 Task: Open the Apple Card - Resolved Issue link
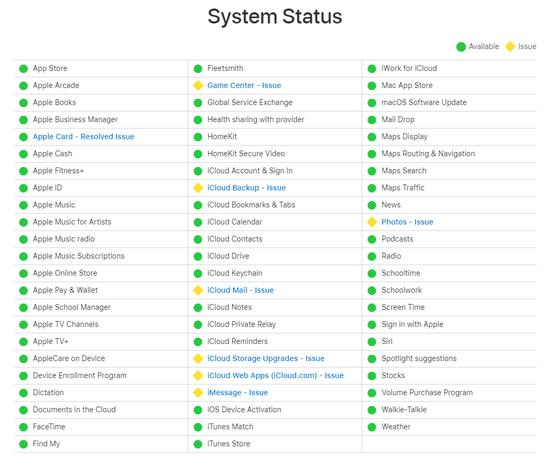(x=83, y=137)
